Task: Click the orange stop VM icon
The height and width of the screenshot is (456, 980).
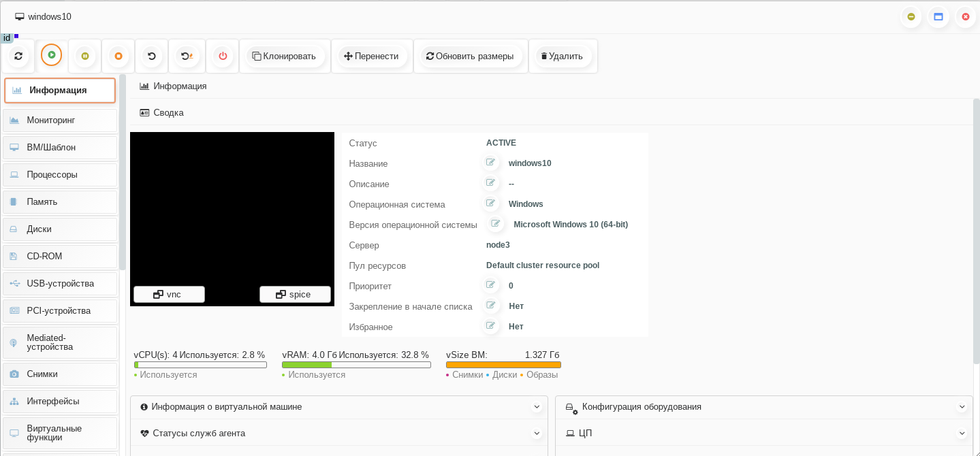Action: click(118, 56)
